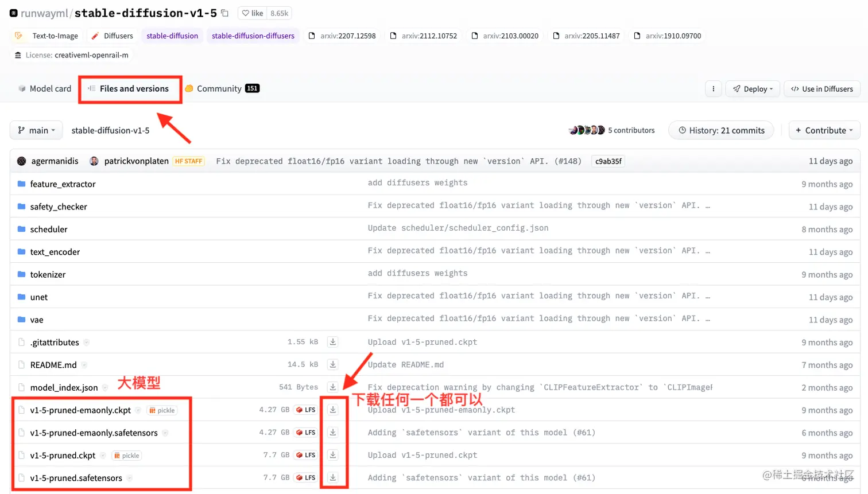Open the top commit message mentioning #148
Screen dimensions: 868x494
click(x=399, y=161)
